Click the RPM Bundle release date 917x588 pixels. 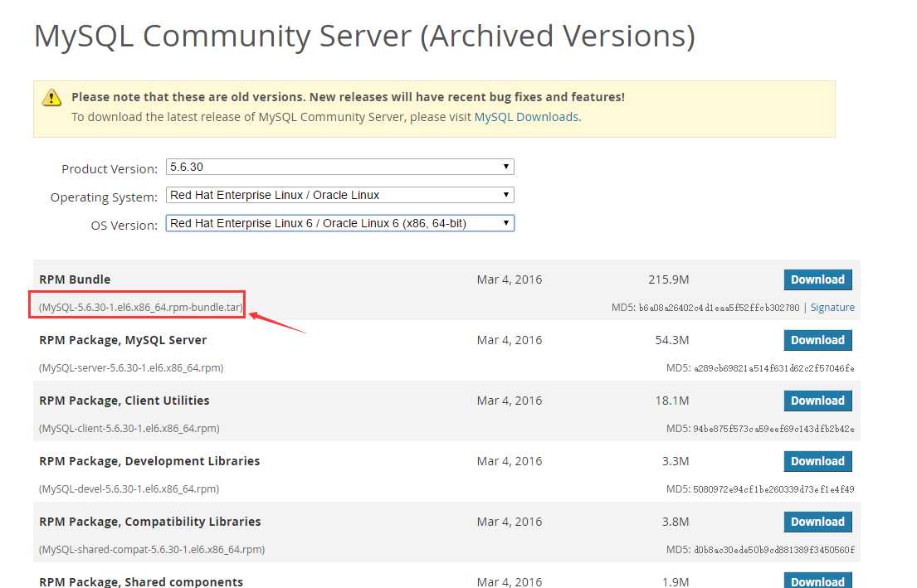510,279
